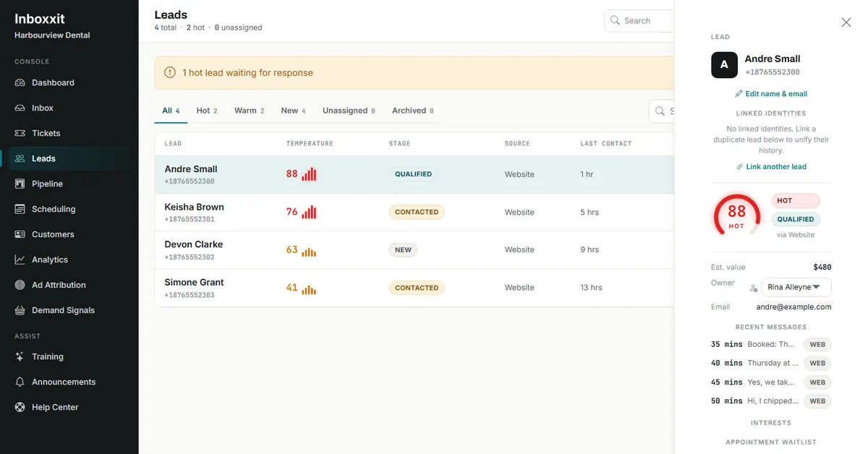Click the Scheduling calendar icon
The image size is (868, 454).
(x=20, y=209)
